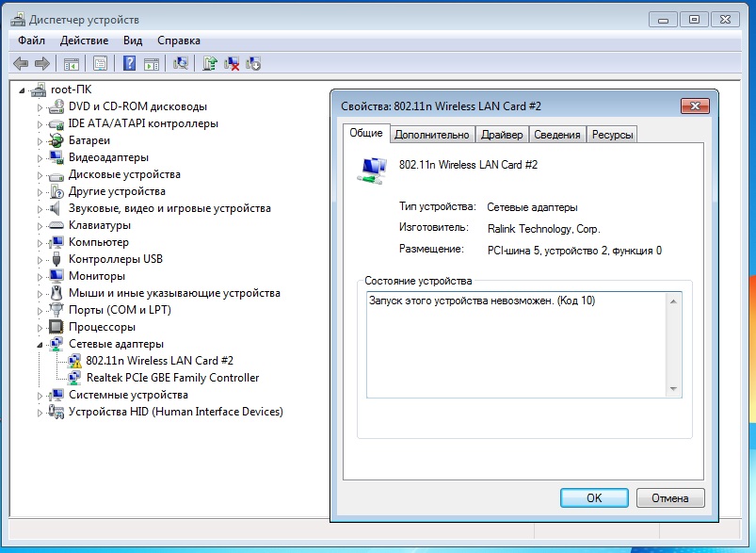756x553 pixels.
Task: Select the Мониторы tree row
Action: coord(96,276)
